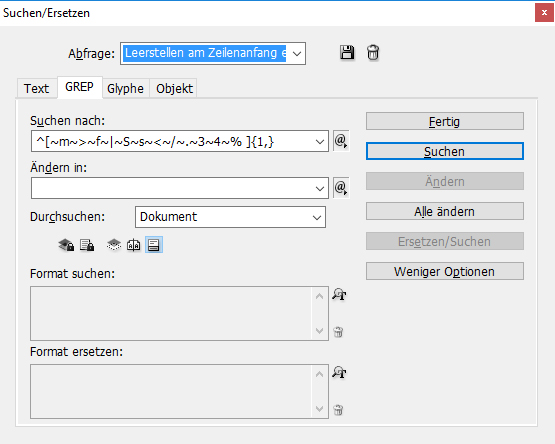Toggle include master pages search option

pyautogui.click(x=133, y=245)
